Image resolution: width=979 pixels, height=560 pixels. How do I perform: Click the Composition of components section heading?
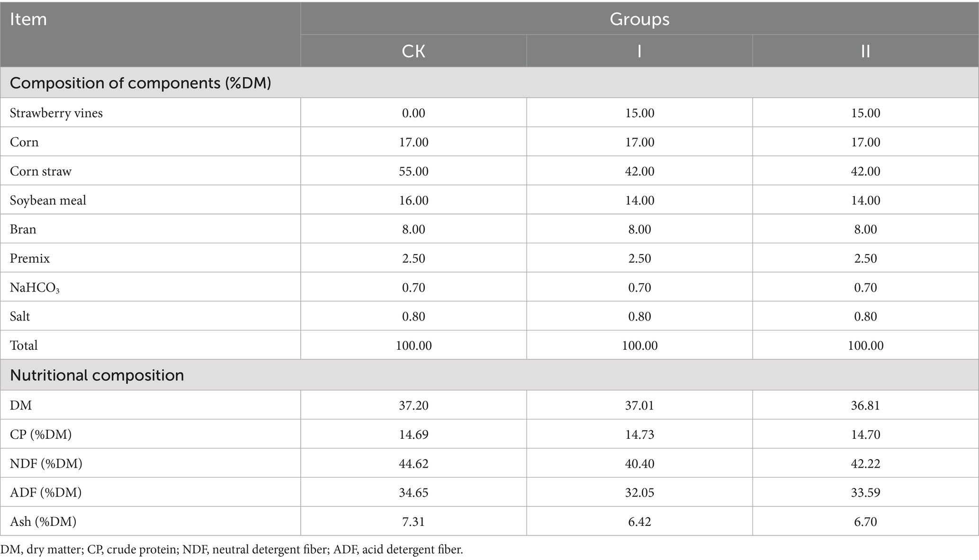point(140,83)
